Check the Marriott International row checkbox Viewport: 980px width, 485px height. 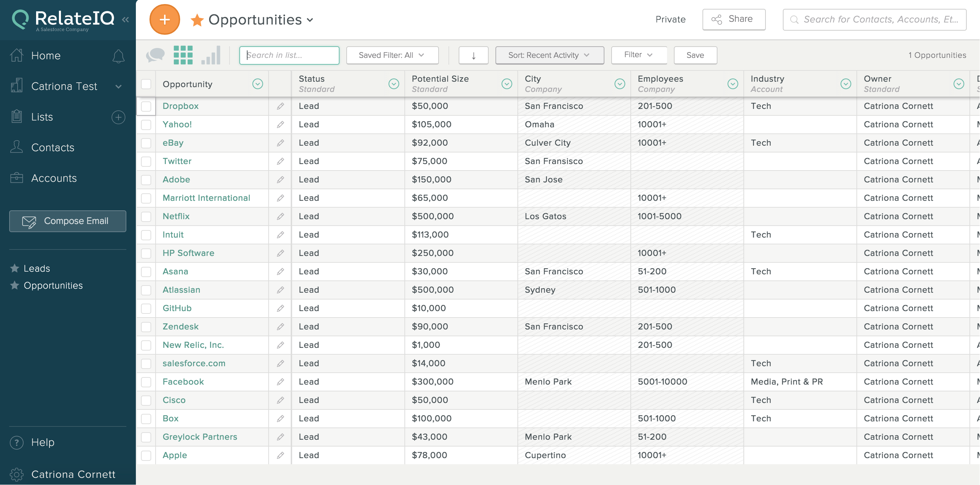(x=146, y=198)
